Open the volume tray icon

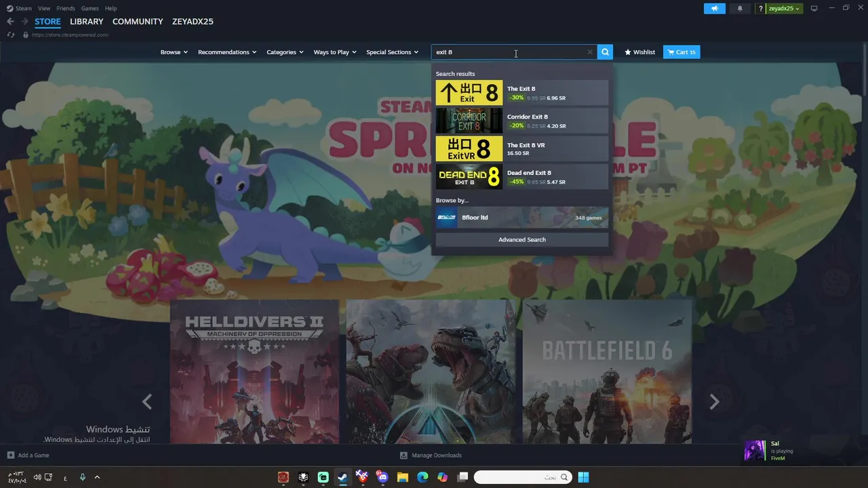[37, 477]
